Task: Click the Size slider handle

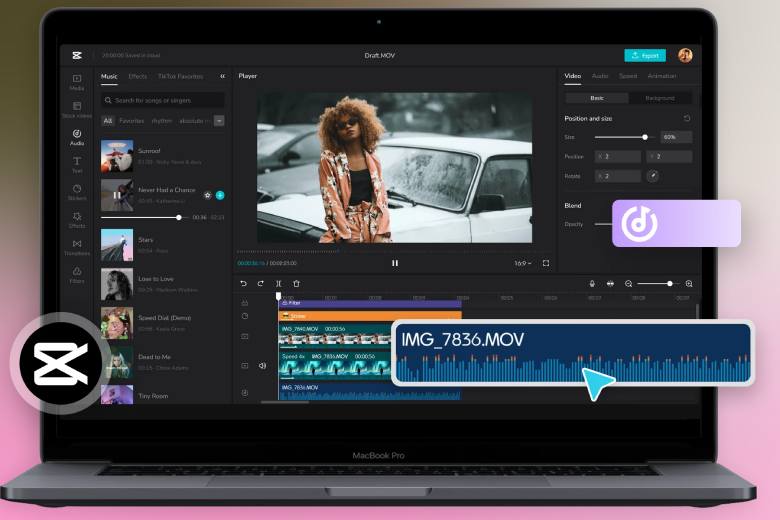Action: [x=645, y=137]
